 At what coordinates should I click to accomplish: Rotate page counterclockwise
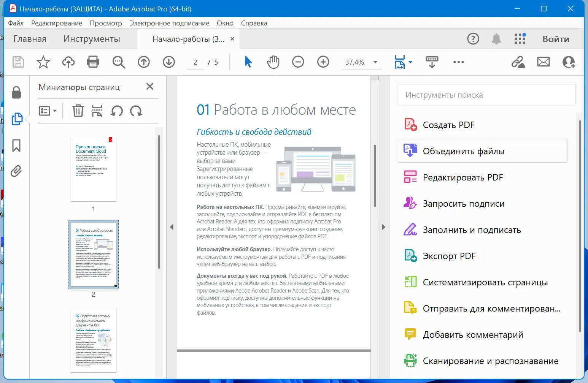pos(117,111)
